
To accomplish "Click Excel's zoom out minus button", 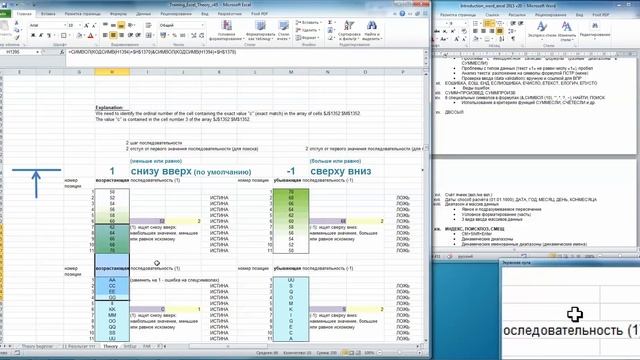I will [380, 353].
